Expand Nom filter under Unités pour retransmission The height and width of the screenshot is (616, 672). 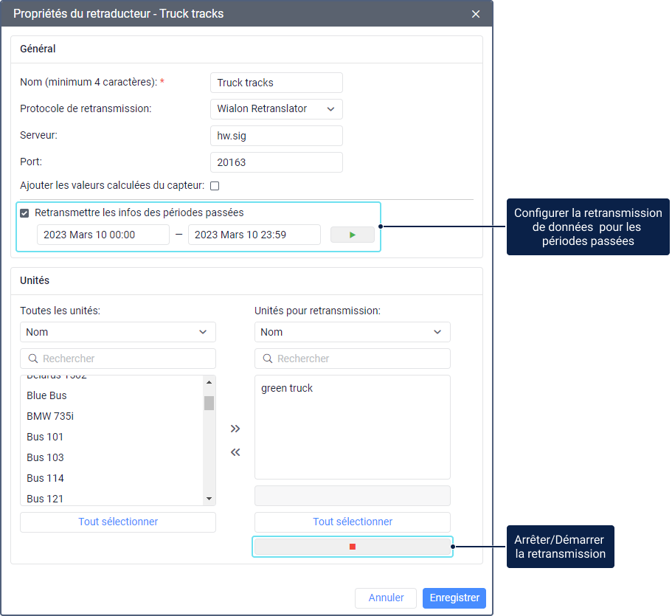(x=352, y=332)
